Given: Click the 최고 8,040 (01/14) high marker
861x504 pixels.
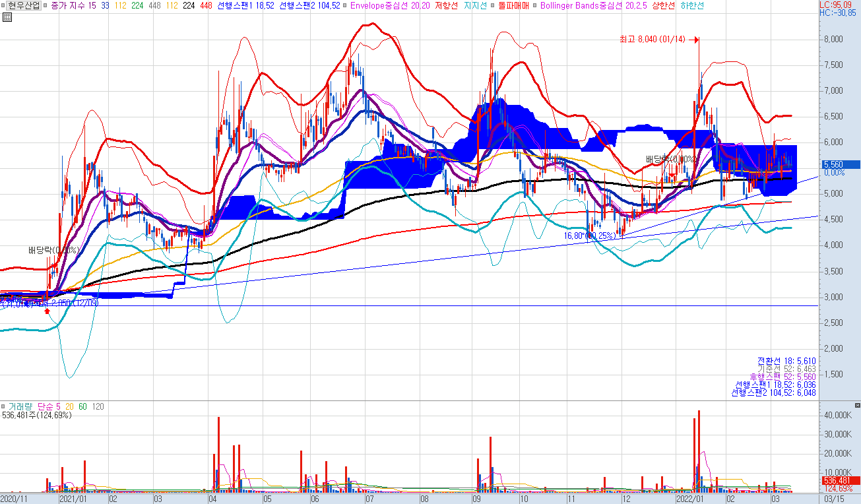Looking at the screenshot, I should pyautogui.click(x=652, y=40).
